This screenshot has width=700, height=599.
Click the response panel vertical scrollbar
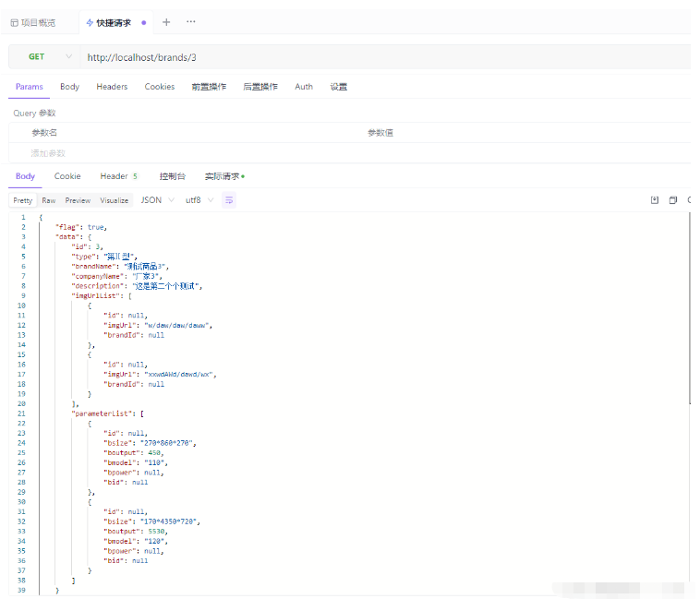coord(690,307)
